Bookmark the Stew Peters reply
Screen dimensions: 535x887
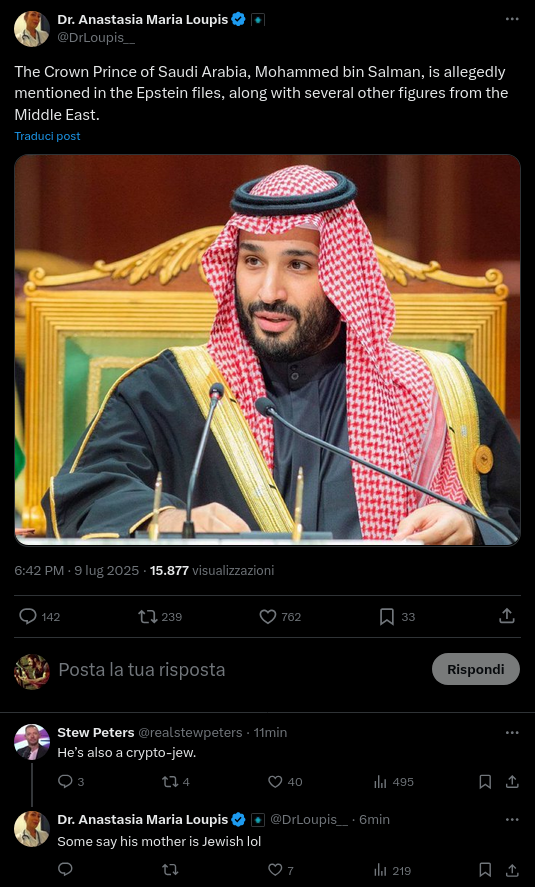point(485,782)
